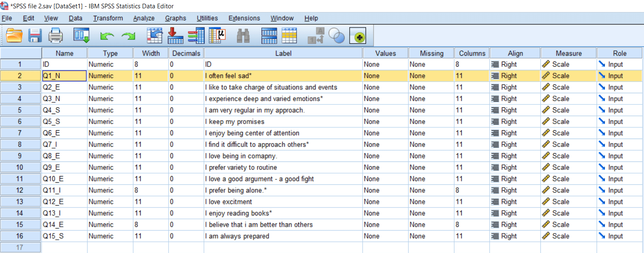Open Use Variable Sets with Venn icon

coord(337,35)
